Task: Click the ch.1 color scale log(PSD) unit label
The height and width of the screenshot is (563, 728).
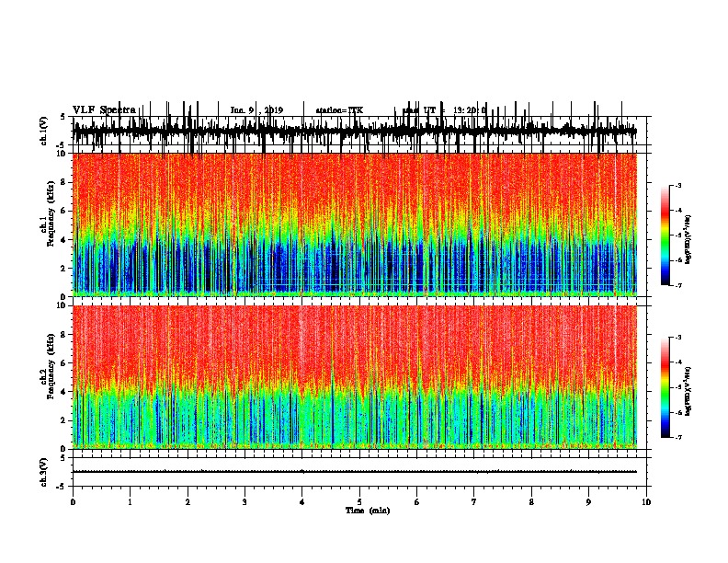Action: click(688, 240)
